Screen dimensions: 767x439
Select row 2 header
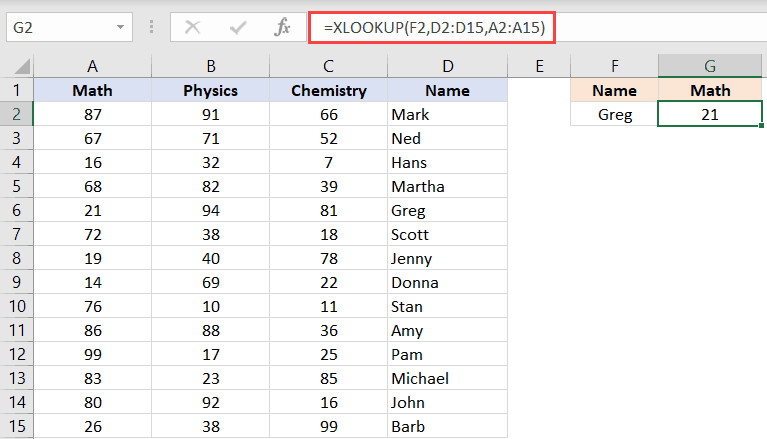click(x=17, y=115)
